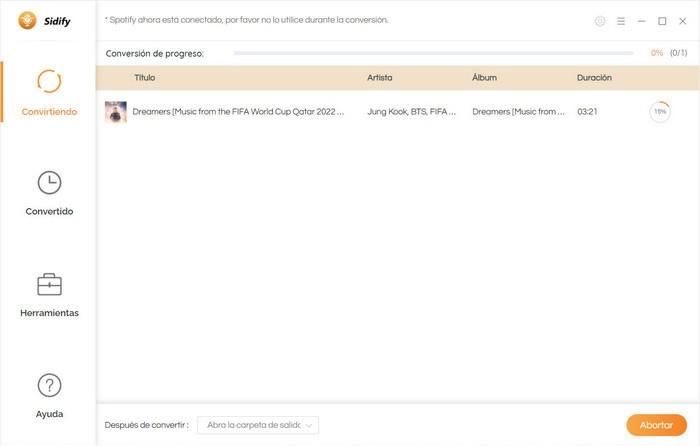Click the Ayuda question mark icon
Screen dimensions: 700x446
[x=49, y=385]
